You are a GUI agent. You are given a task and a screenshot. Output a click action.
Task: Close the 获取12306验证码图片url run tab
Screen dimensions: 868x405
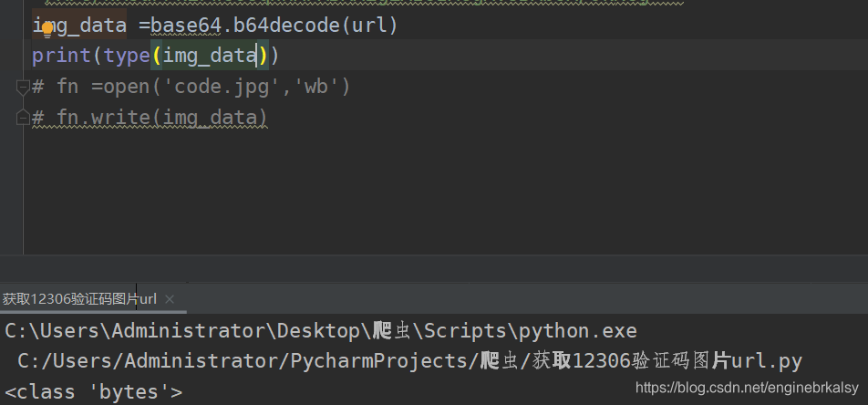[x=170, y=299]
